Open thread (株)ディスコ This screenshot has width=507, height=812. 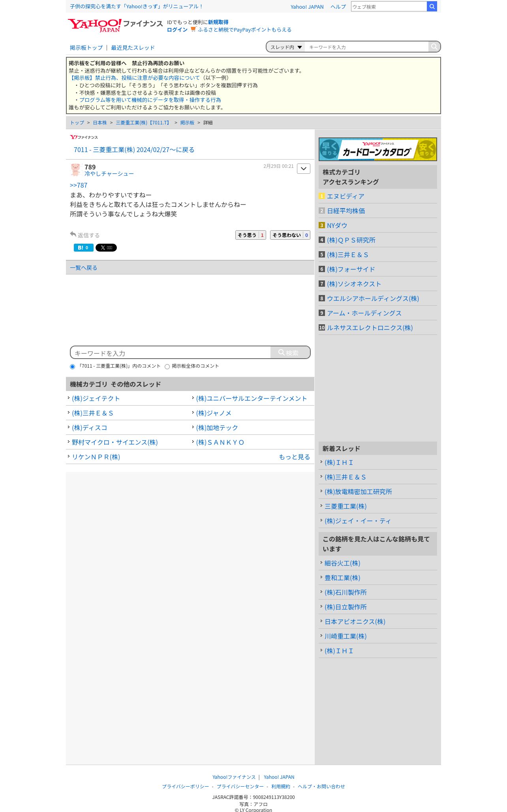tap(90, 428)
